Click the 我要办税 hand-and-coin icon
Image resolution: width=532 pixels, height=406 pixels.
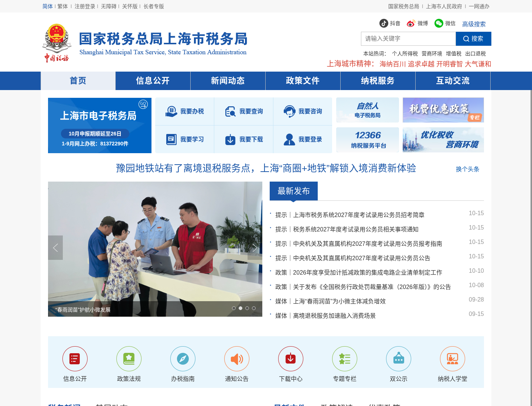pyautogui.click(x=171, y=111)
